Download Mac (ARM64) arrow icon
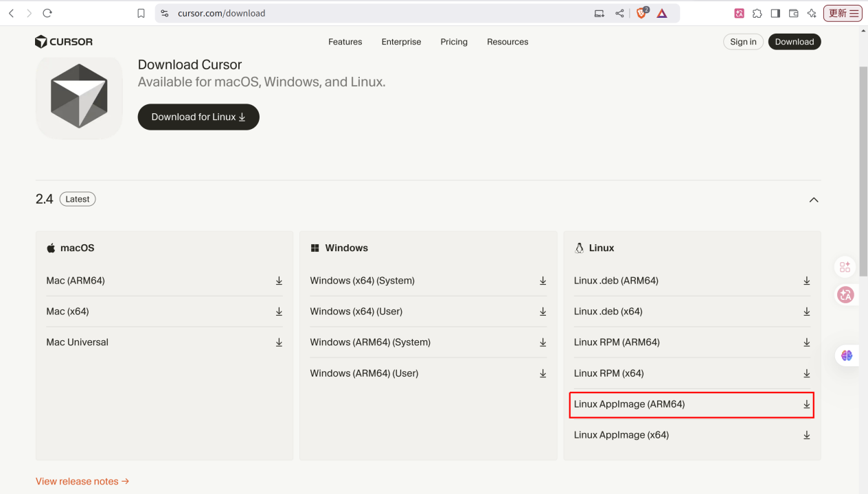 (279, 281)
